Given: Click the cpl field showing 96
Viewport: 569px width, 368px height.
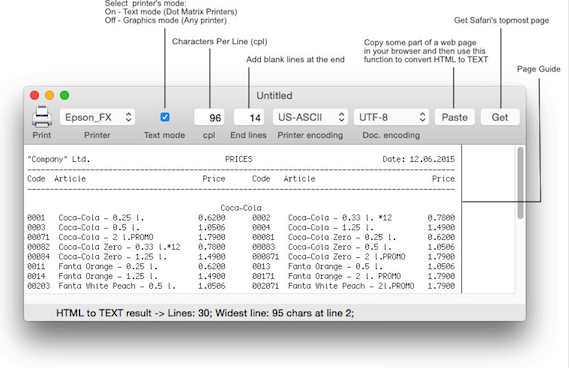Looking at the screenshot, I should 209,117.
